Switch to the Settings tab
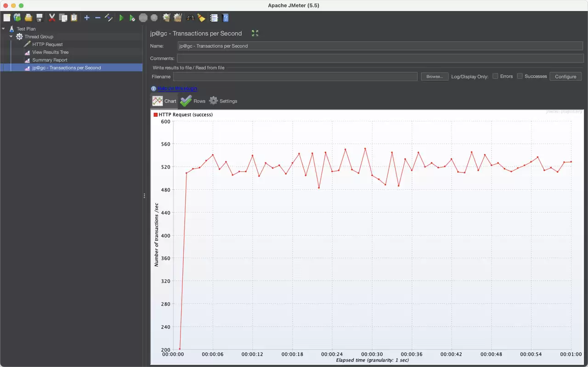Image resolution: width=588 pixels, height=367 pixels. (223, 101)
